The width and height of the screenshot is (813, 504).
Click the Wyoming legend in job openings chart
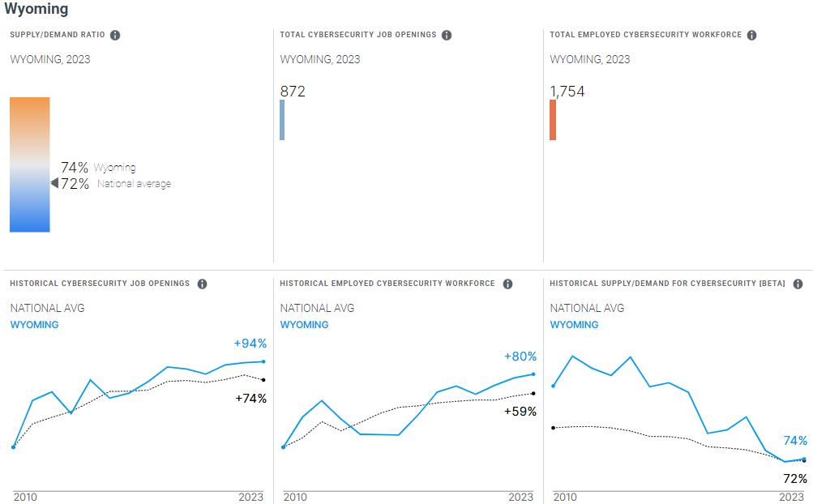[x=34, y=325]
